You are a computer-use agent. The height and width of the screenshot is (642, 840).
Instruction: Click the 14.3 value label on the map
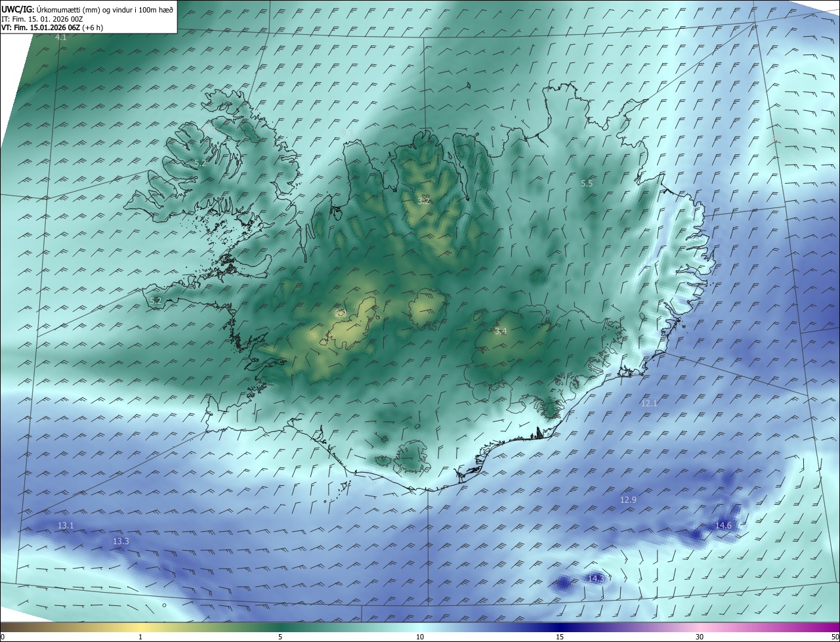595,579
